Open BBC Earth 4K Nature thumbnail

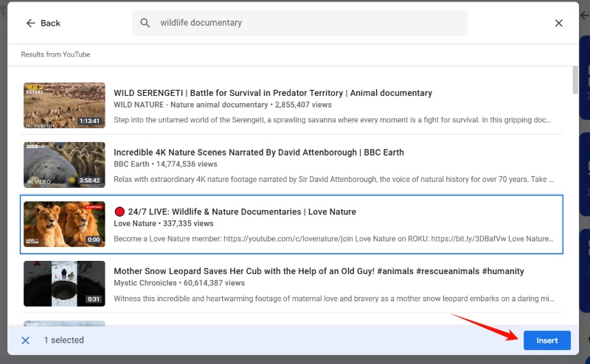[x=64, y=165]
